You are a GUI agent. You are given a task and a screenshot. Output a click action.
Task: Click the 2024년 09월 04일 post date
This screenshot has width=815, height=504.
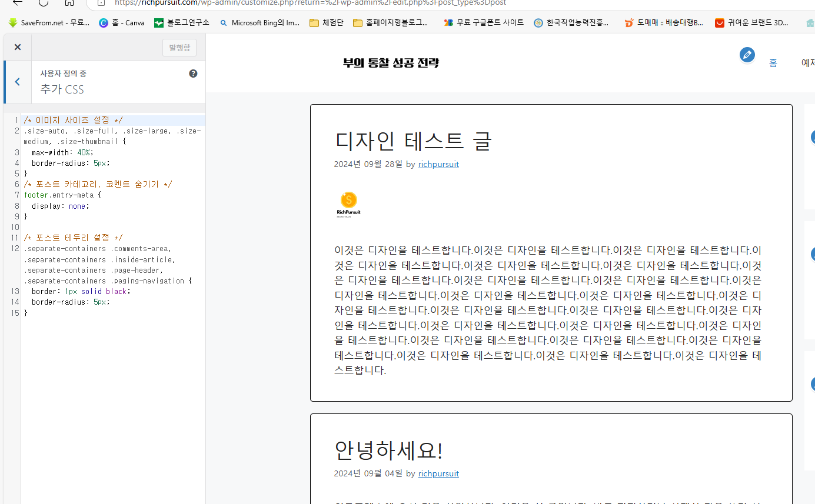pyautogui.click(x=368, y=473)
